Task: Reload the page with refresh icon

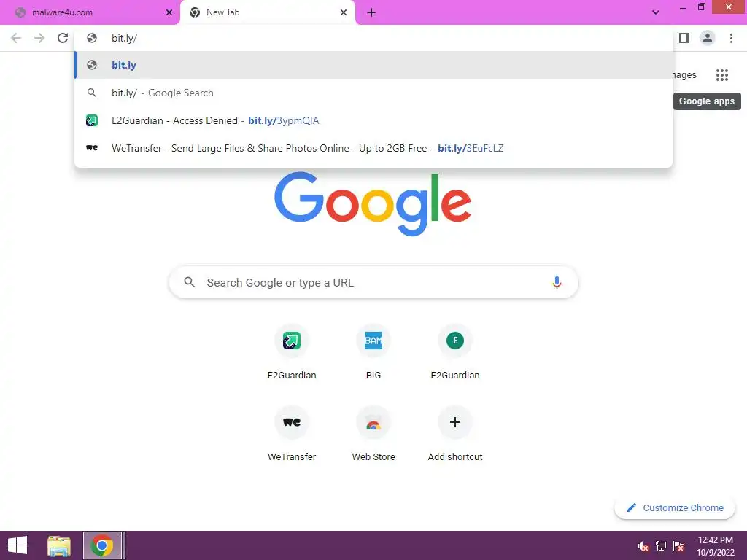Action: click(x=63, y=38)
